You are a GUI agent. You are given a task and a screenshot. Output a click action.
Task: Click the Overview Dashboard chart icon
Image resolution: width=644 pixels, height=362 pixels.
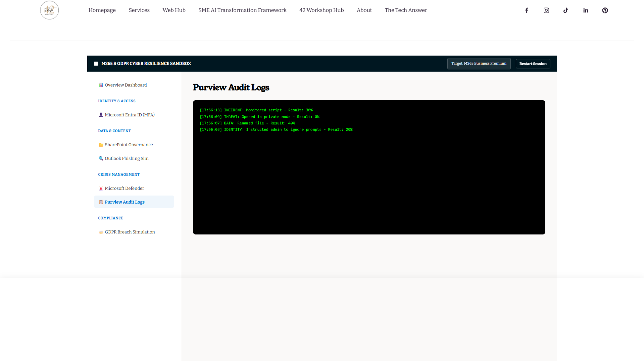[101, 85]
